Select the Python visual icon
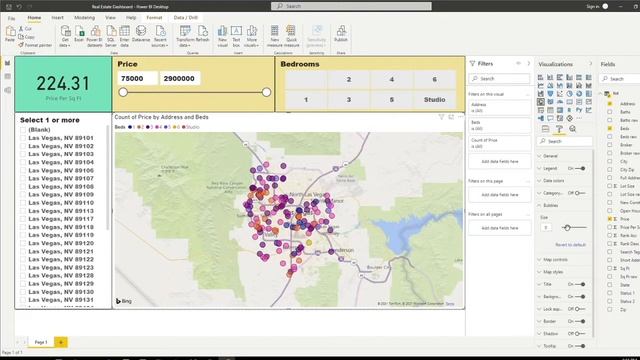Image resolution: width=640 pixels, height=360 pixels. coord(579,110)
